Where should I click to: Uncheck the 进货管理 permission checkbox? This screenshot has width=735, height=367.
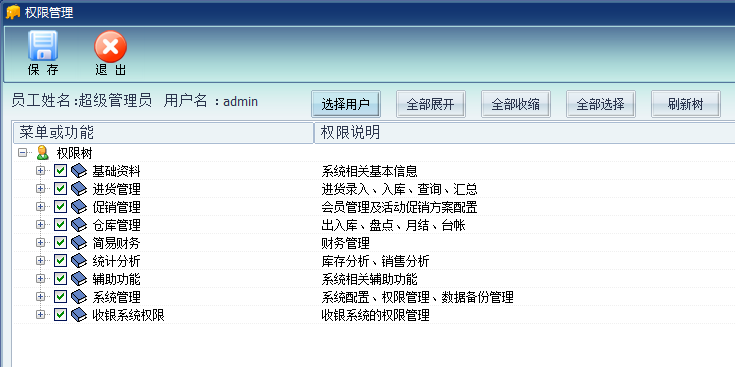pos(60,188)
